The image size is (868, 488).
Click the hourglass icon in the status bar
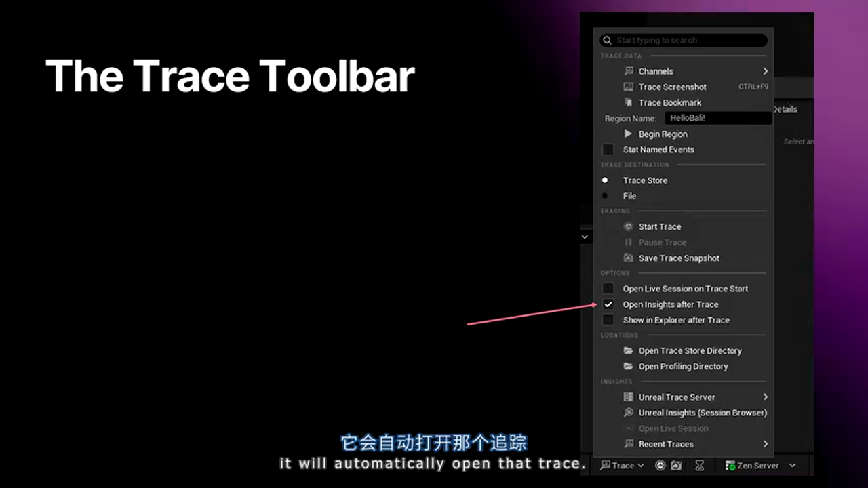700,465
